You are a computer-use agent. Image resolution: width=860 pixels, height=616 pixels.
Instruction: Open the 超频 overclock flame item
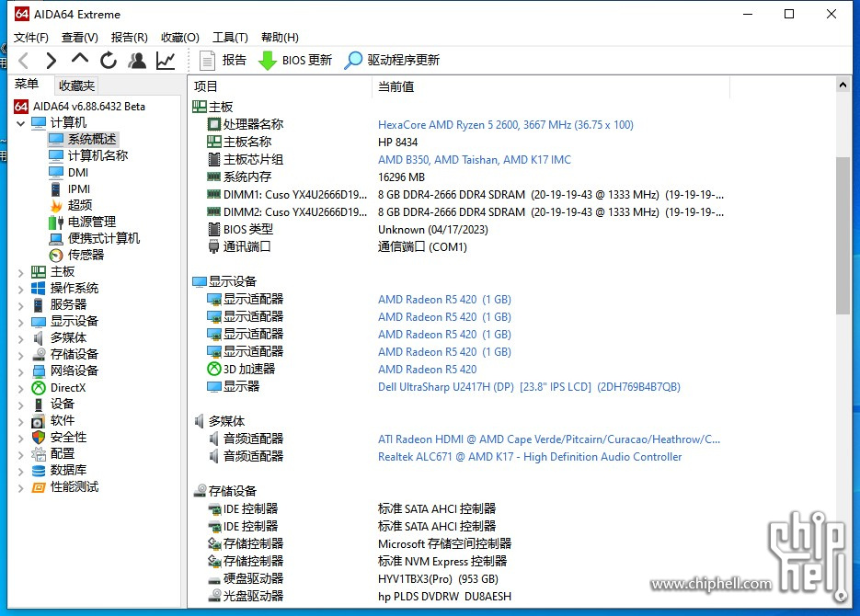pos(80,206)
